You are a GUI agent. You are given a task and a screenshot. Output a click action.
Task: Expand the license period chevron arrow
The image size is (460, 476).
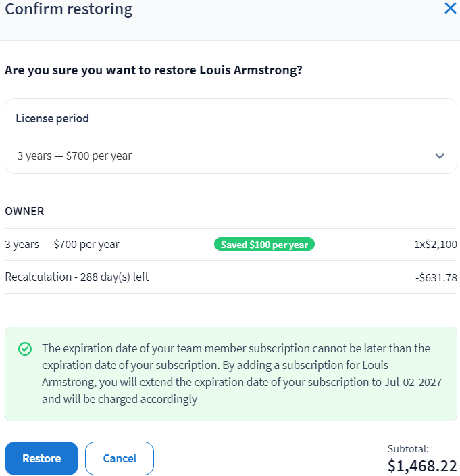point(440,156)
